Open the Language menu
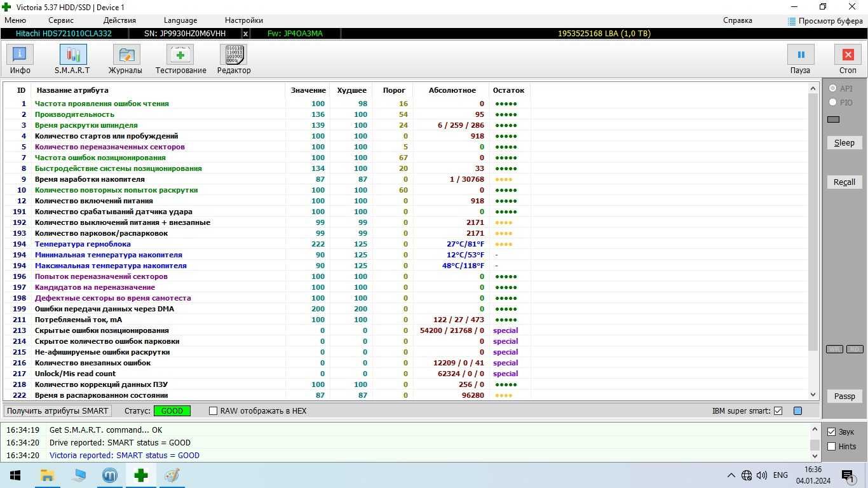Image resolution: width=868 pixels, height=488 pixels. tap(180, 20)
